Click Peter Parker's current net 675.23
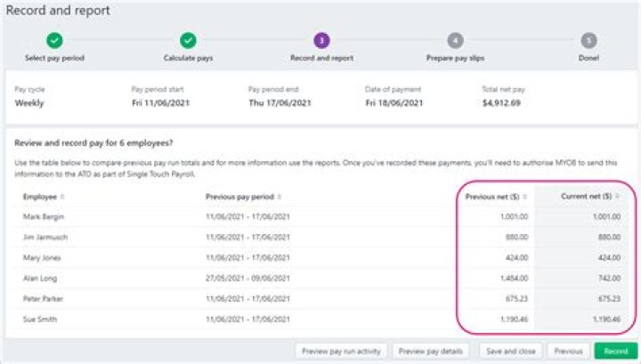The image size is (641, 364). coord(609,299)
